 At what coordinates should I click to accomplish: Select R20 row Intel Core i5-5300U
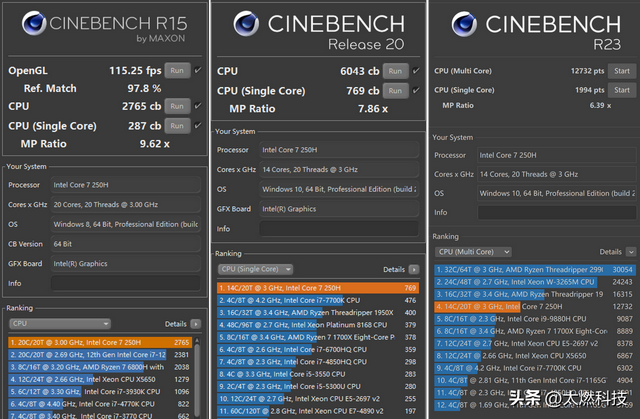318,386
